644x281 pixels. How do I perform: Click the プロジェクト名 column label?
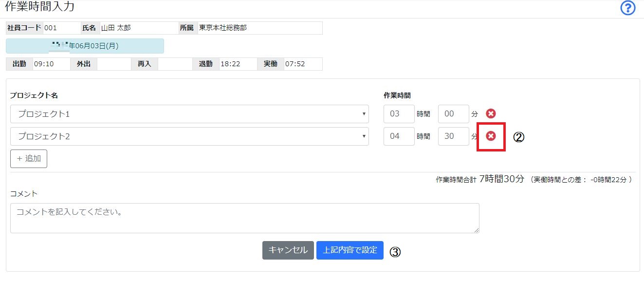[x=34, y=95]
